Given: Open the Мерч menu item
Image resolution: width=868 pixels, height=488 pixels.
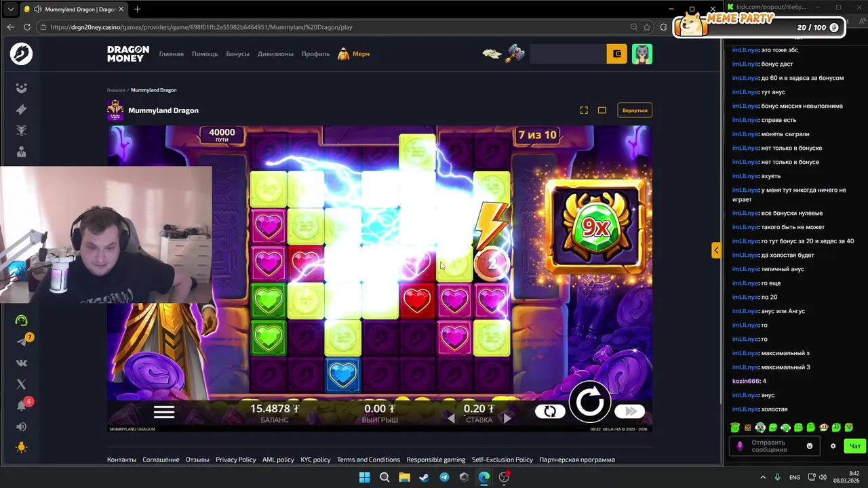Looking at the screenshot, I should [354, 54].
